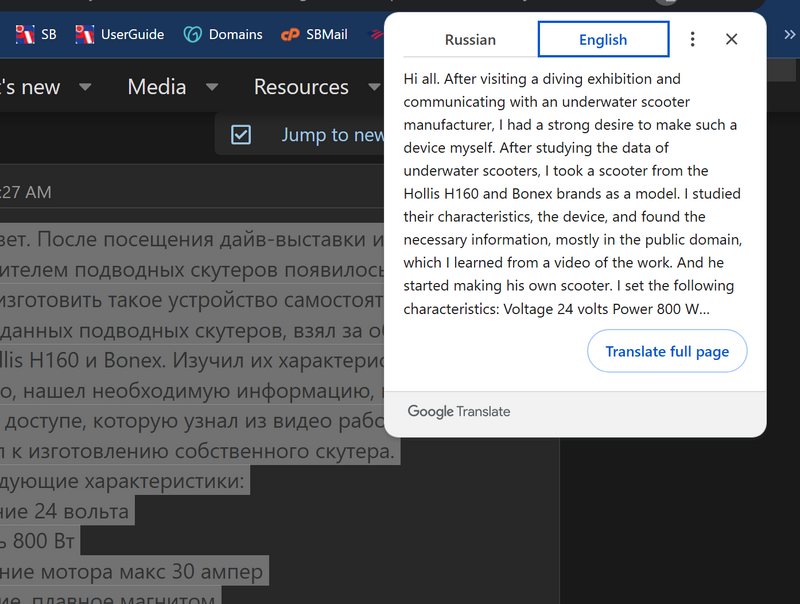Expand the Media dropdown arrow
Screen dimensions: 800x604
[212, 87]
